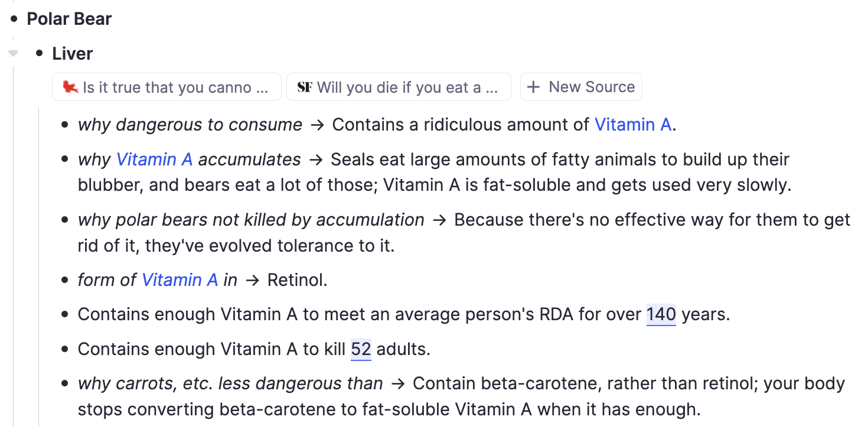Open the Vitamin A link after 'ridiculous amount of'
Screen dimensions: 868x436
tap(632, 125)
